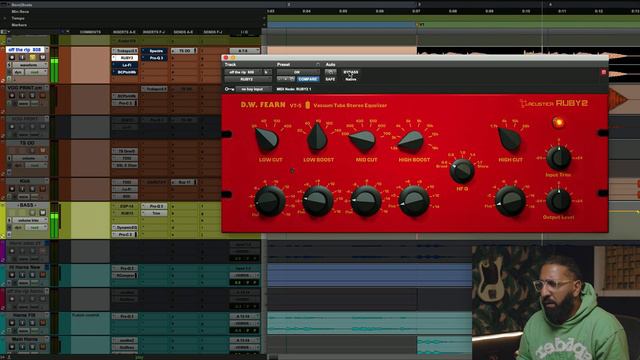This screenshot has width=640, height=360.
Task: Click the LOW BOOST frequency selector knob
Action: point(317,137)
